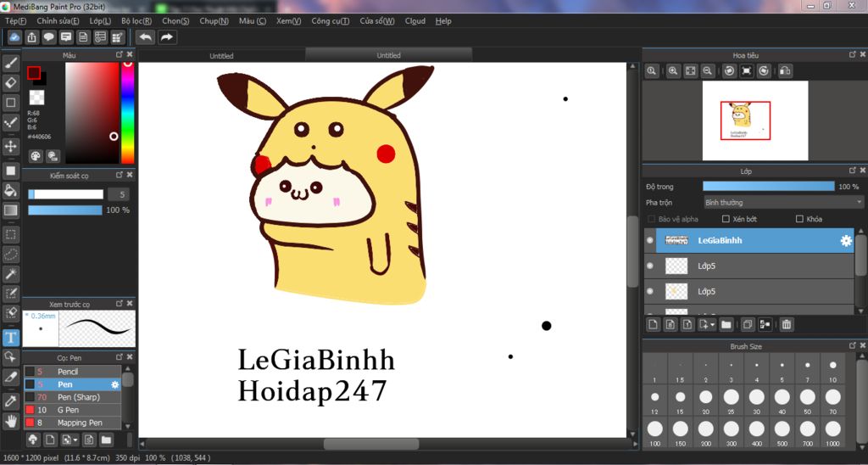Select the Bucket fill tool
The width and height of the screenshot is (868, 465).
coord(10,191)
